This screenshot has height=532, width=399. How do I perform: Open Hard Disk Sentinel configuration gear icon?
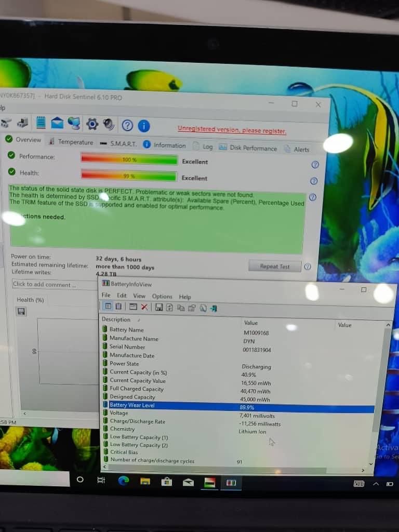(92, 124)
